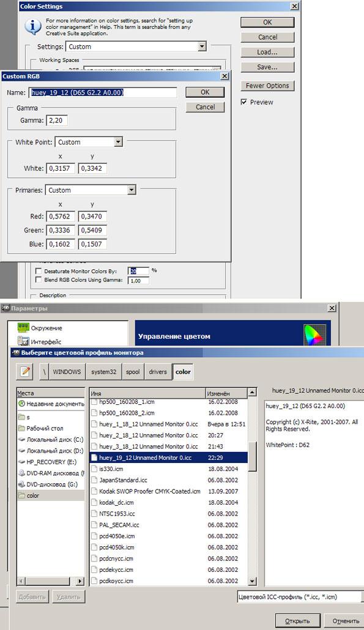Click the Открыть button

click(x=297, y=621)
